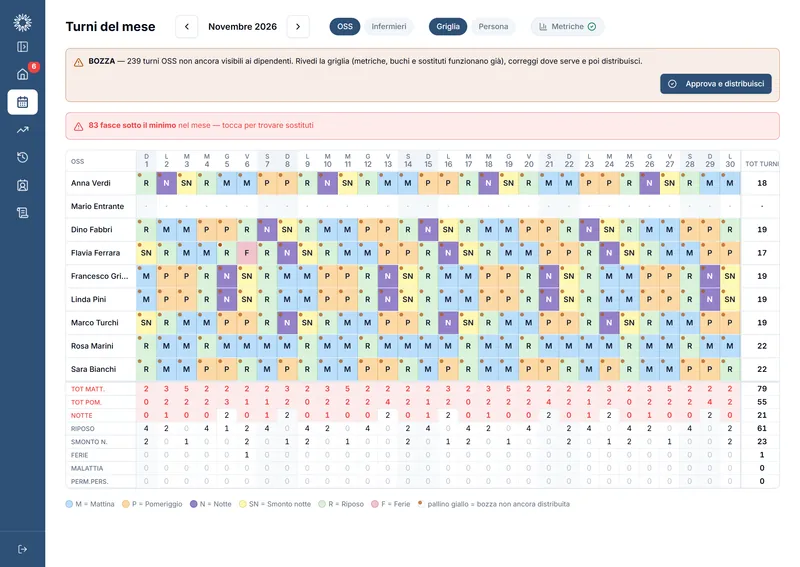Click the red warning icon in the minimum alert
The width and height of the screenshot is (800, 567).
[79, 127]
